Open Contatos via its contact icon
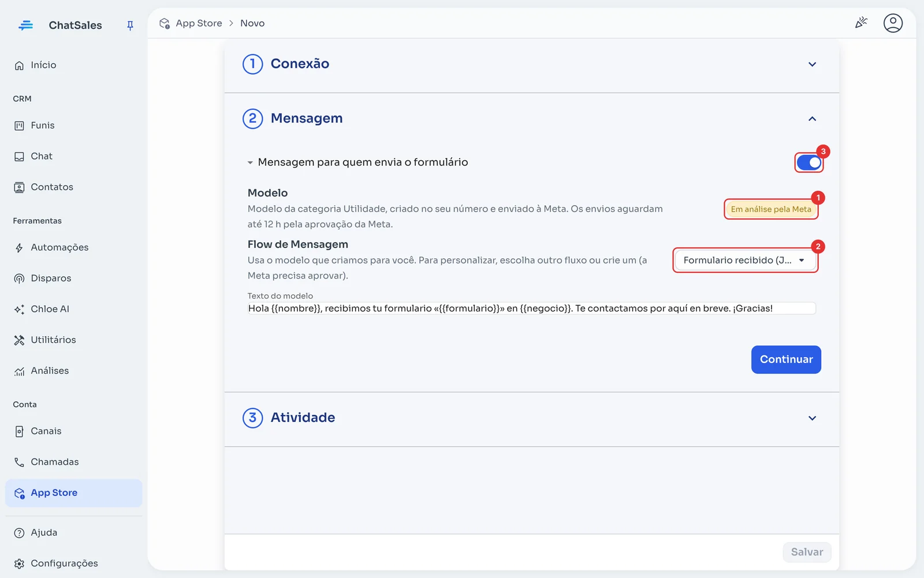924x578 pixels. point(19,187)
